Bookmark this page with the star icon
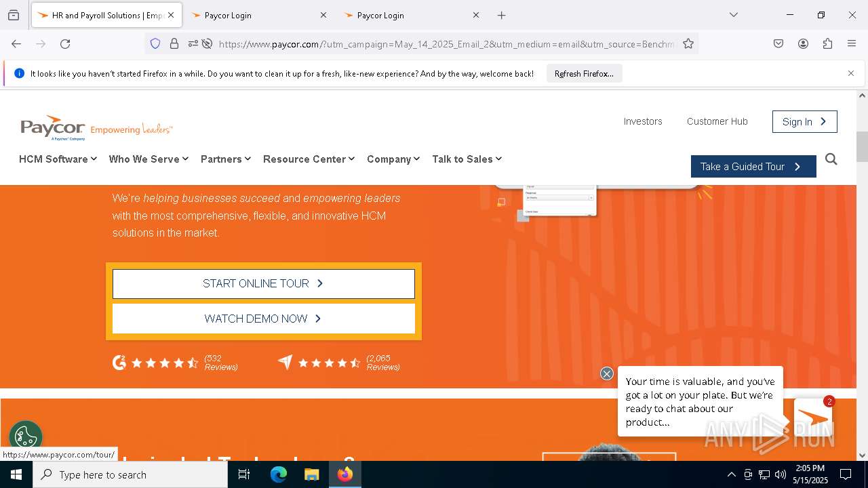 click(688, 43)
